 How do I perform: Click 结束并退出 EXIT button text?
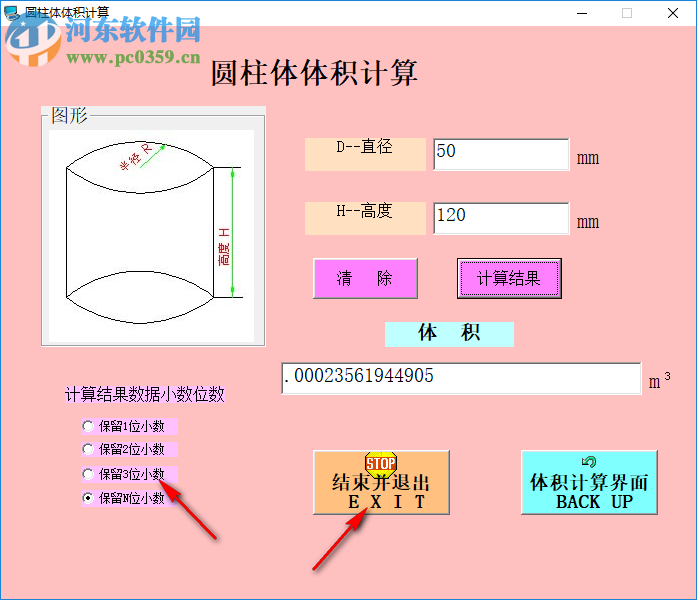pyautogui.click(x=381, y=492)
